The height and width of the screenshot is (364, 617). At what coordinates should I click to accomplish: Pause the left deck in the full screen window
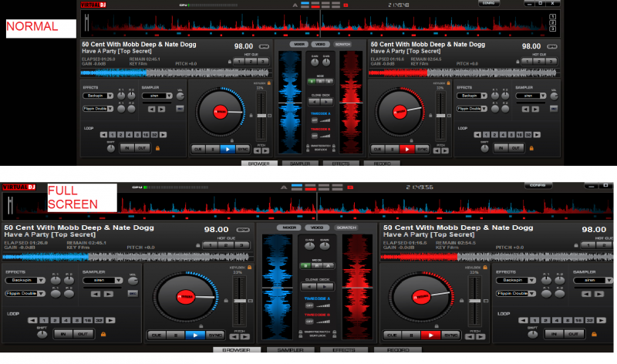176,335
